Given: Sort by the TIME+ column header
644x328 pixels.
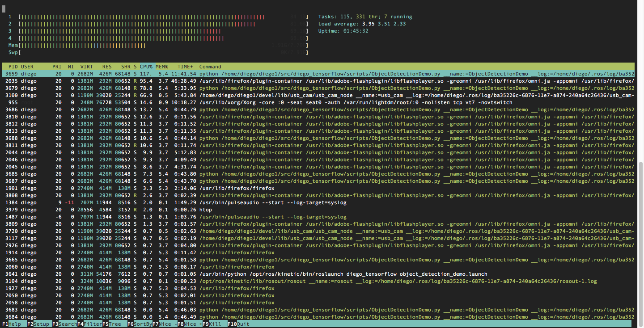Looking at the screenshot, I should pos(185,67).
